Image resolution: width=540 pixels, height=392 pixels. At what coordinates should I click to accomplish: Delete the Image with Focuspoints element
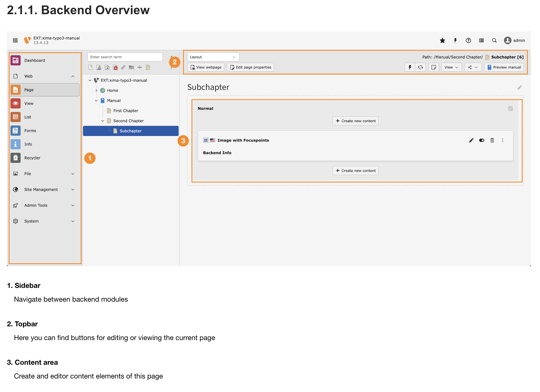pos(492,140)
